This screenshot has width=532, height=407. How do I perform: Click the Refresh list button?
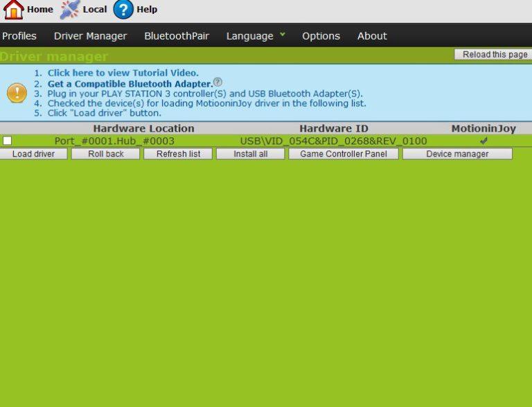coord(178,154)
